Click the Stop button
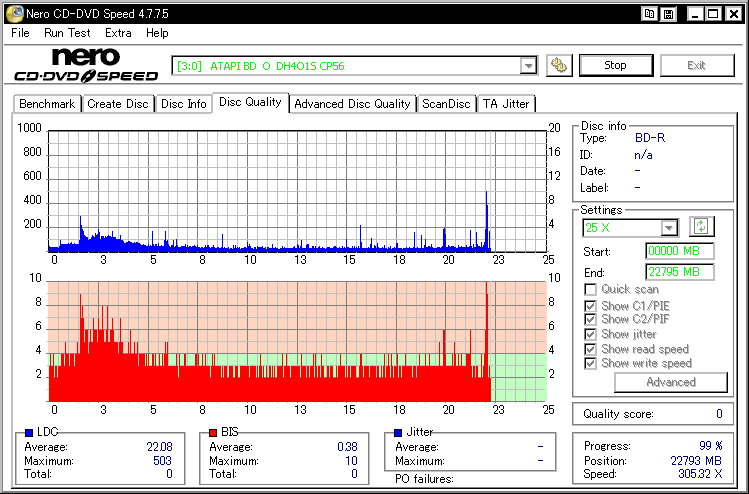Image resolution: width=749 pixels, height=494 pixels. click(616, 65)
